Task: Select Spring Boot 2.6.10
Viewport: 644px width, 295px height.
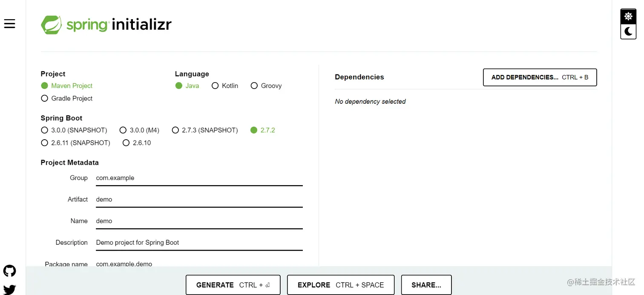Action: (137, 143)
